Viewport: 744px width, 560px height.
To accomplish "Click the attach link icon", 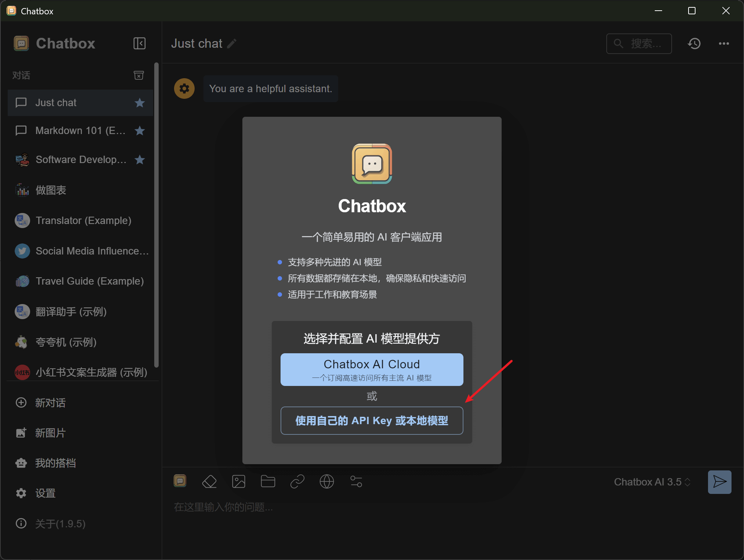I will [x=297, y=481].
